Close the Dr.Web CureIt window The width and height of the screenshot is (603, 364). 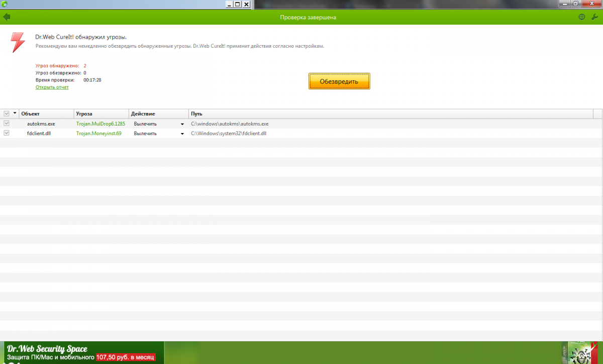[x=246, y=4]
